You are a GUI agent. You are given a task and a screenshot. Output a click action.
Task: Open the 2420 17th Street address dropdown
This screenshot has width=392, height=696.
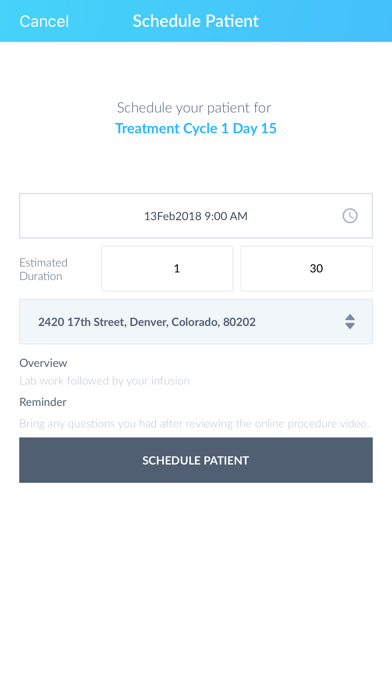[196, 321]
